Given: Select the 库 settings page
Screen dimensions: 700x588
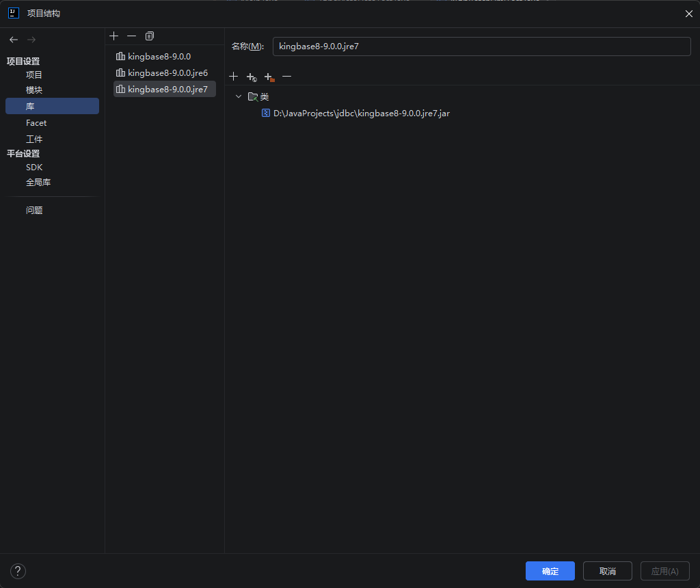Looking at the screenshot, I should [52, 106].
